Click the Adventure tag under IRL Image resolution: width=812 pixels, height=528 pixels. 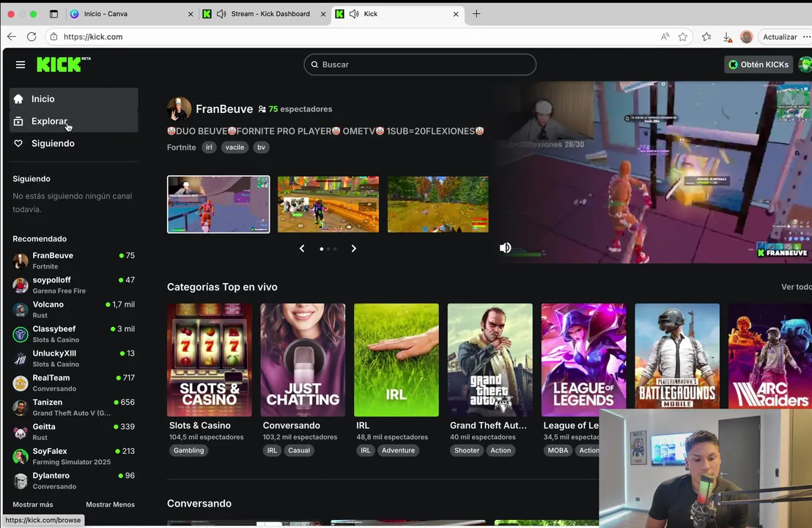point(398,450)
